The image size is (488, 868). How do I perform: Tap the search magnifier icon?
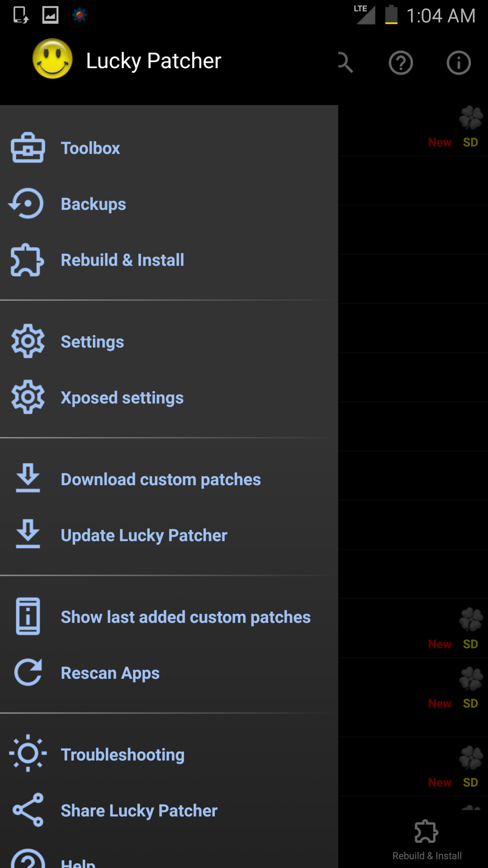point(345,62)
